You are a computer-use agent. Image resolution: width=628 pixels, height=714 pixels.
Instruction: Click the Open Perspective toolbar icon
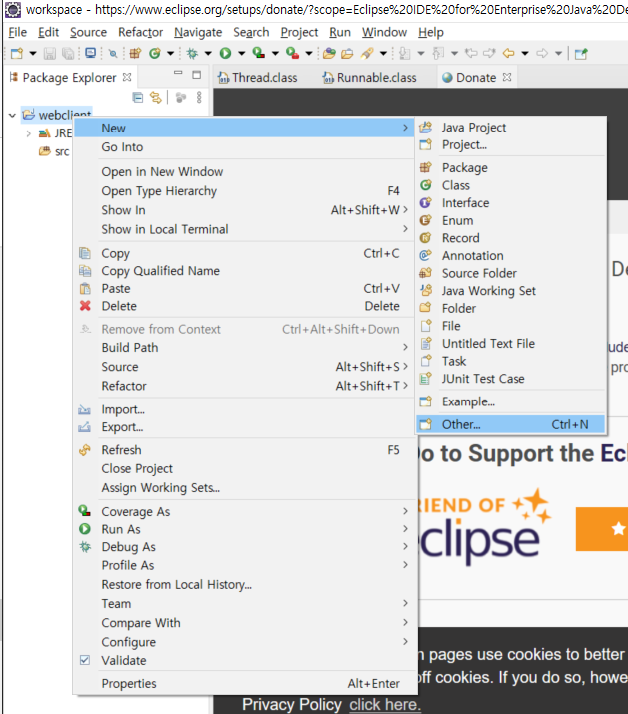click(581, 54)
